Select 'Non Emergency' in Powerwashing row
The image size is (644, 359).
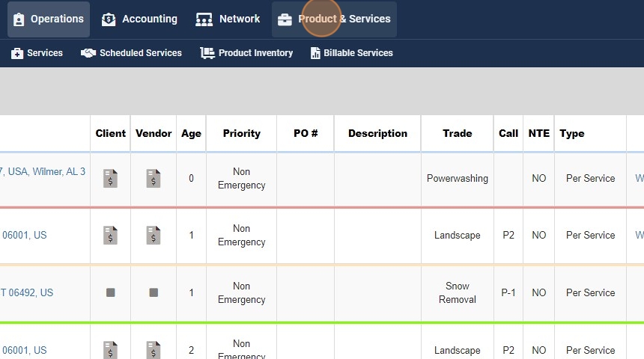point(241,179)
